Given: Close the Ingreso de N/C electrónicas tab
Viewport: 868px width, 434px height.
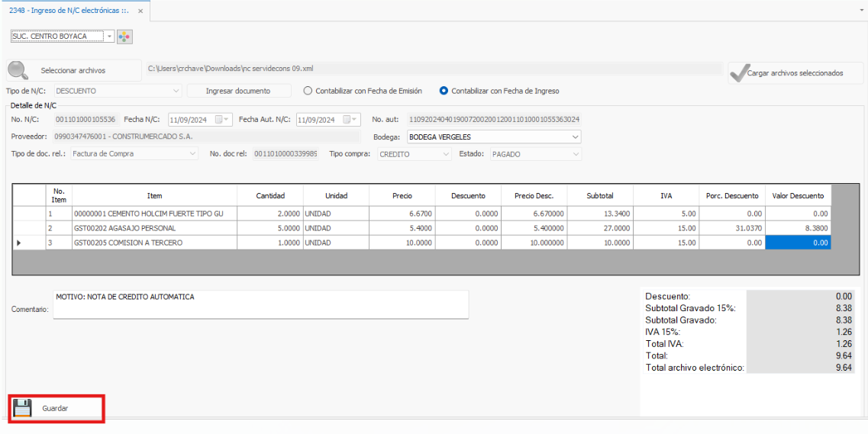Looking at the screenshot, I should click(x=140, y=11).
